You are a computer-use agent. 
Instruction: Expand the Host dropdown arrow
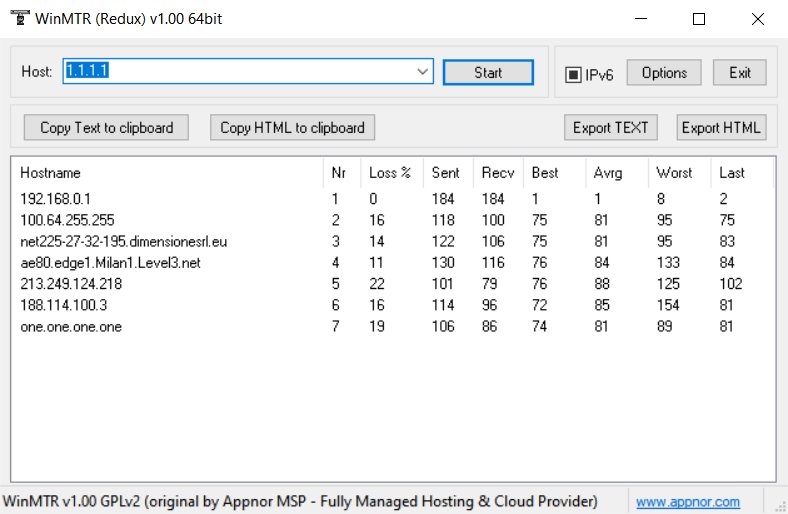(423, 72)
